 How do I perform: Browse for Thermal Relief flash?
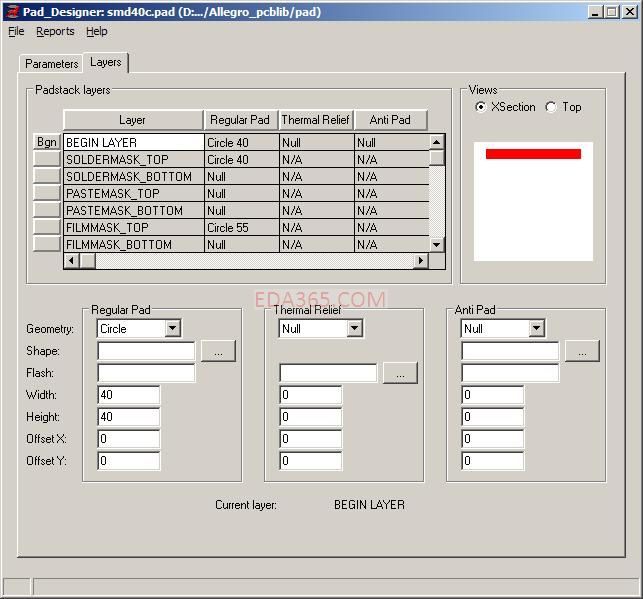[x=400, y=373]
